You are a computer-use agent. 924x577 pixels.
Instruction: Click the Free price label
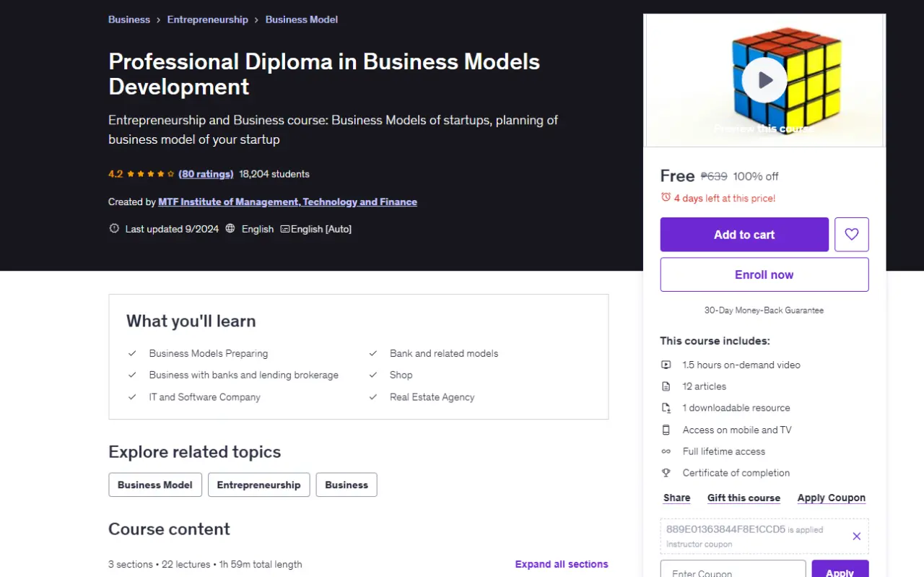(x=677, y=175)
